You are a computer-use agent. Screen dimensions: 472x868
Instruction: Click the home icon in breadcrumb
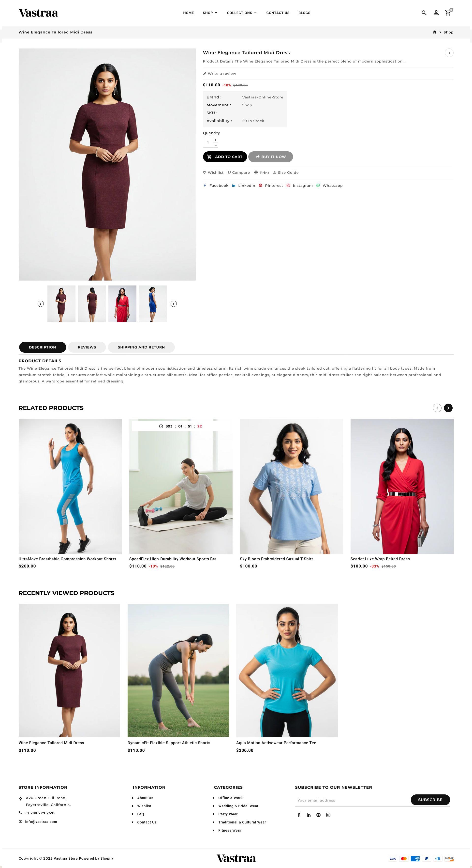pyautogui.click(x=435, y=32)
